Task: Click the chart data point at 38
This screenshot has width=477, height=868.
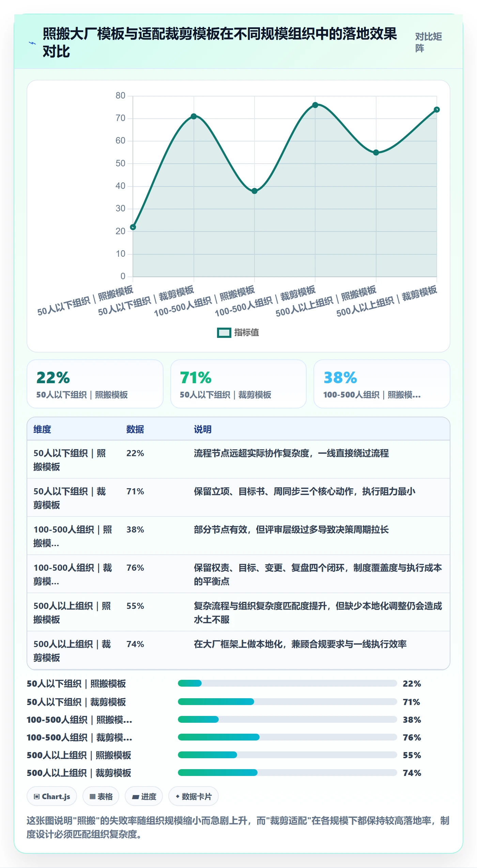Action: point(255,191)
